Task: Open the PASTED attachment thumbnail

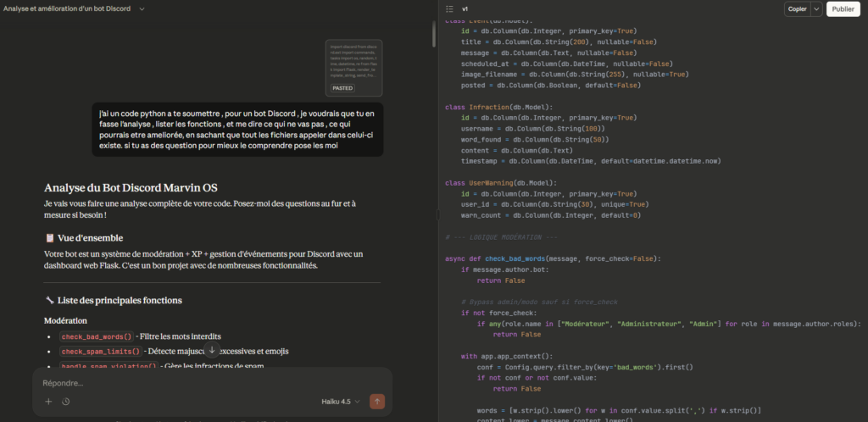Action: 353,68
